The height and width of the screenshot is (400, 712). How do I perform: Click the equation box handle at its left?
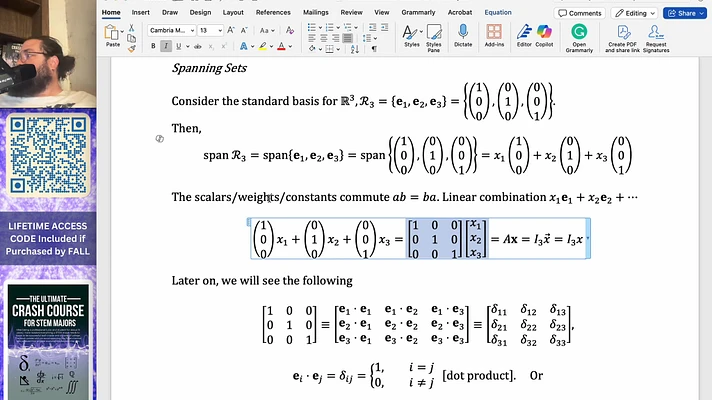pos(248,222)
